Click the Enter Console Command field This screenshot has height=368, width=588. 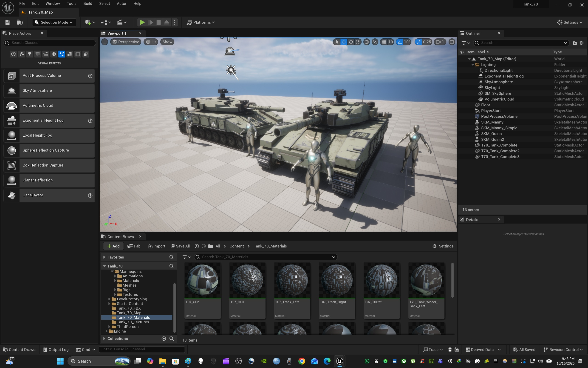click(142, 349)
